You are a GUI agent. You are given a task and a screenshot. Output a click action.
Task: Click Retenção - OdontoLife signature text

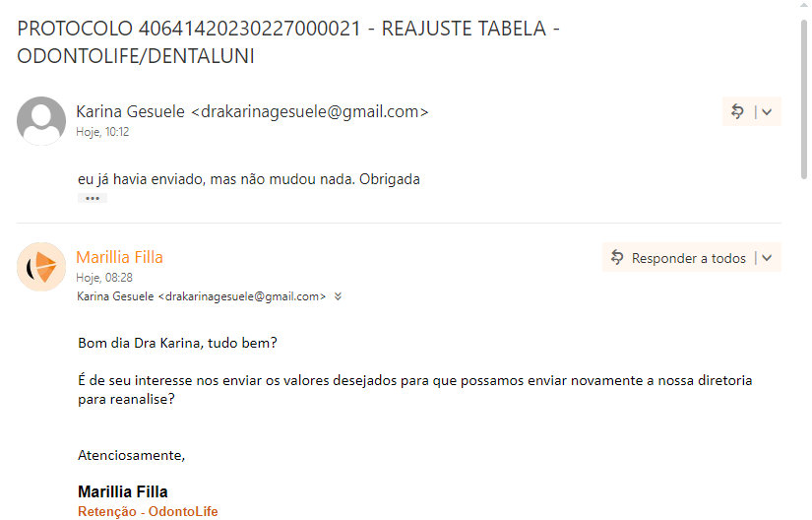(x=148, y=511)
